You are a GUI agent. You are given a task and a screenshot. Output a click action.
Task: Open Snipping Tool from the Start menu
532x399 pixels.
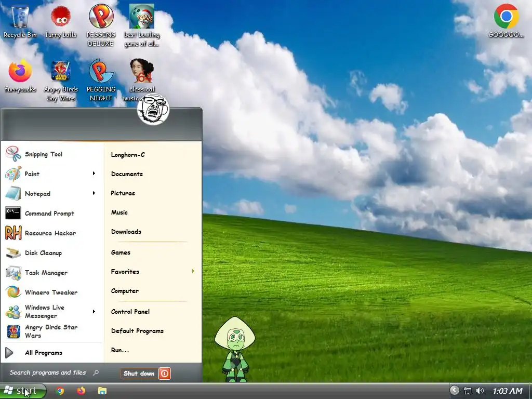click(x=52, y=154)
